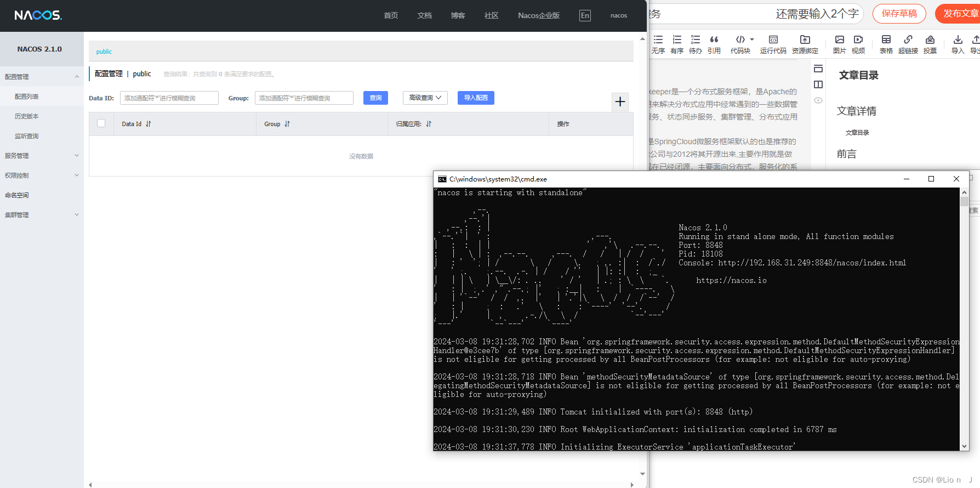Insert a code block (代码块)
Screen dimensions: 980x488
coord(740,44)
